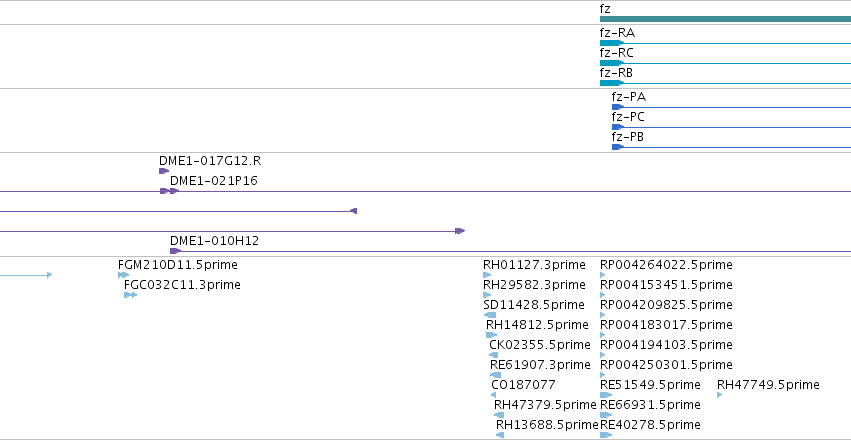Click the FGC032C11.3prime EST arrows

coord(130,295)
